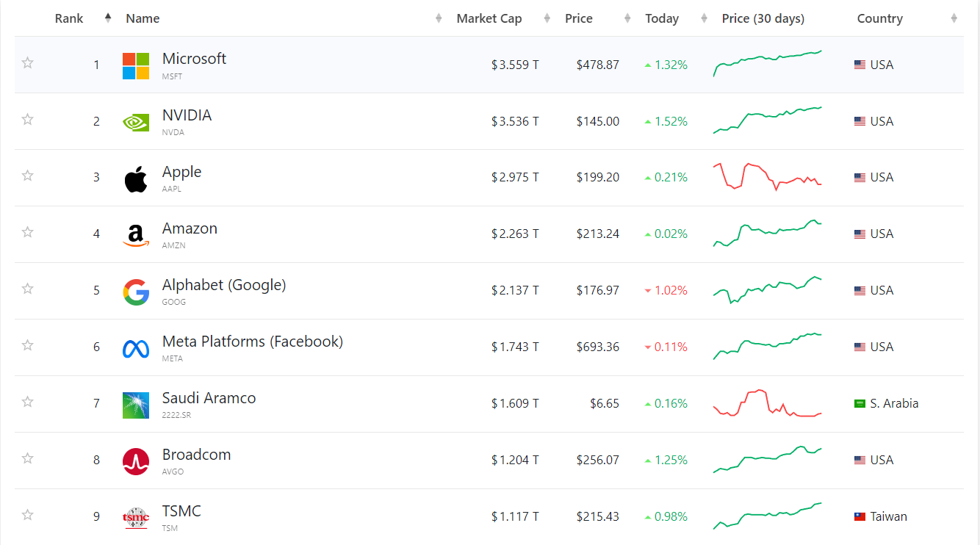This screenshot has height=545, width=980.
Task: Click the Apple logo icon
Action: coord(136,178)
